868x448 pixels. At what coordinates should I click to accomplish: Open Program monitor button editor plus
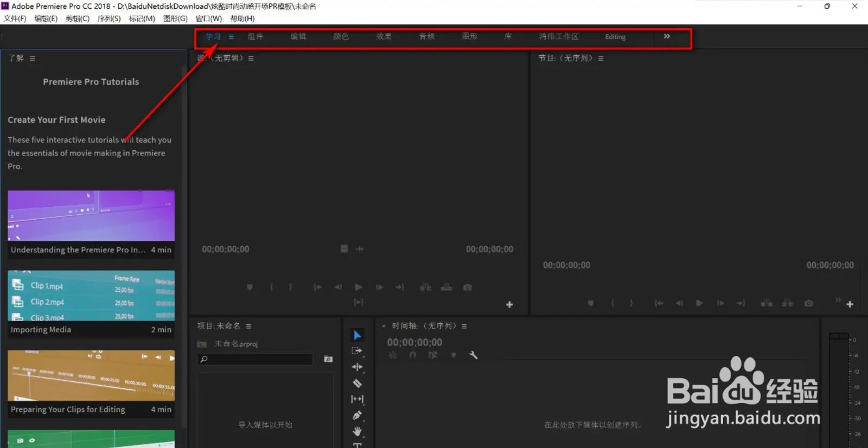tap(850, 305)
